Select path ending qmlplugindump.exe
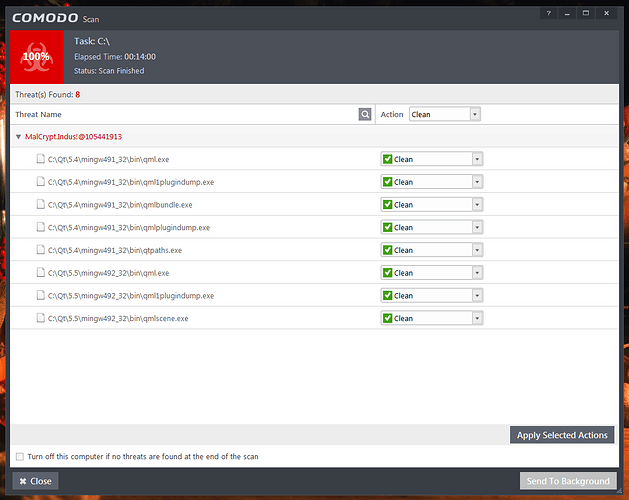 tap(129, 228)
